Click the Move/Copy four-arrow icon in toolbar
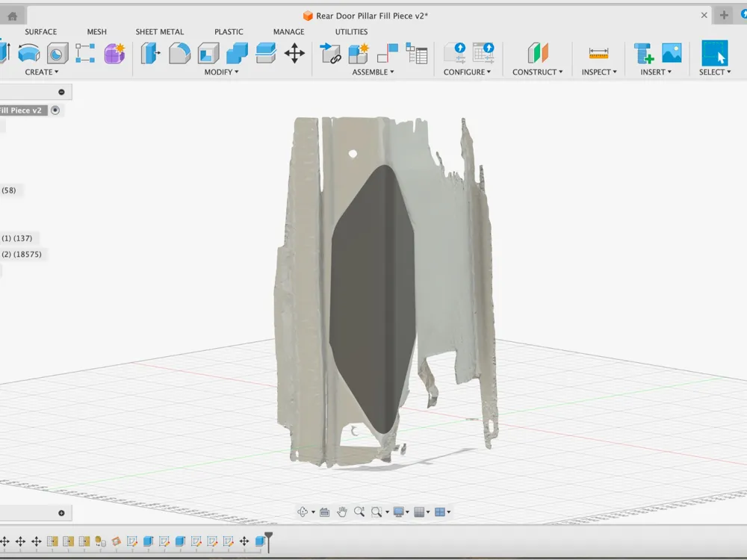 pos(295,53)
